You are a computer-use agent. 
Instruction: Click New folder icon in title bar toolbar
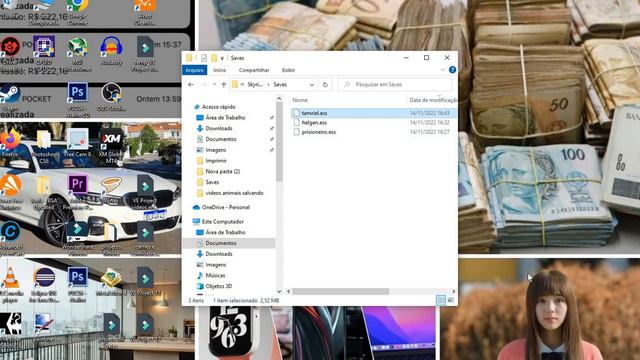[x=214, y=58]
